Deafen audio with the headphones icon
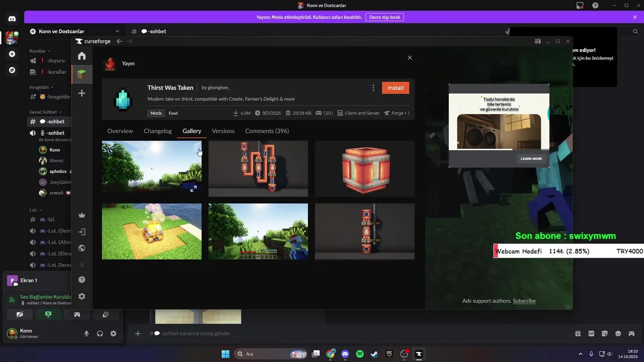Viewport: 644px width, 362px height. point(100,333)
